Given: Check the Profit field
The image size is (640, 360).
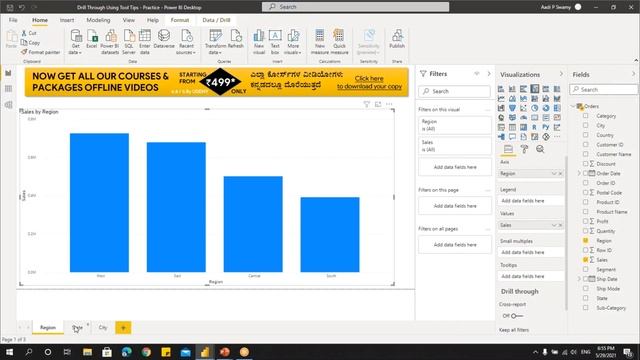Looking at the screenshot, I should [586, 221].
